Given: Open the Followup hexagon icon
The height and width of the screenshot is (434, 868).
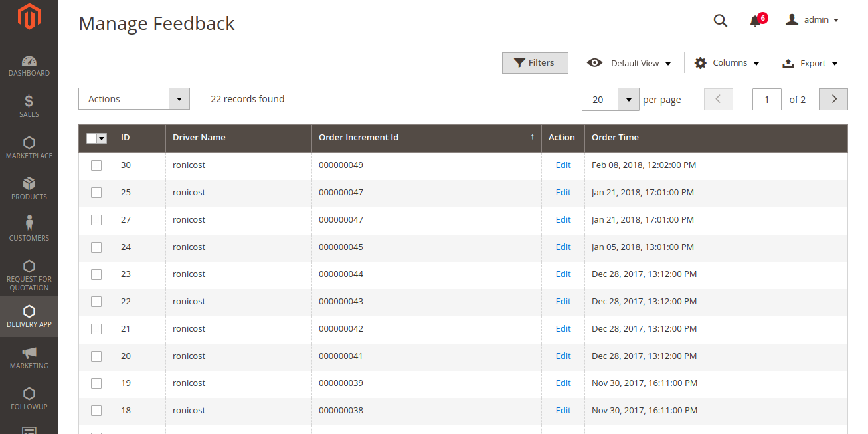Looking at the screenshot, I should (29, 393).
